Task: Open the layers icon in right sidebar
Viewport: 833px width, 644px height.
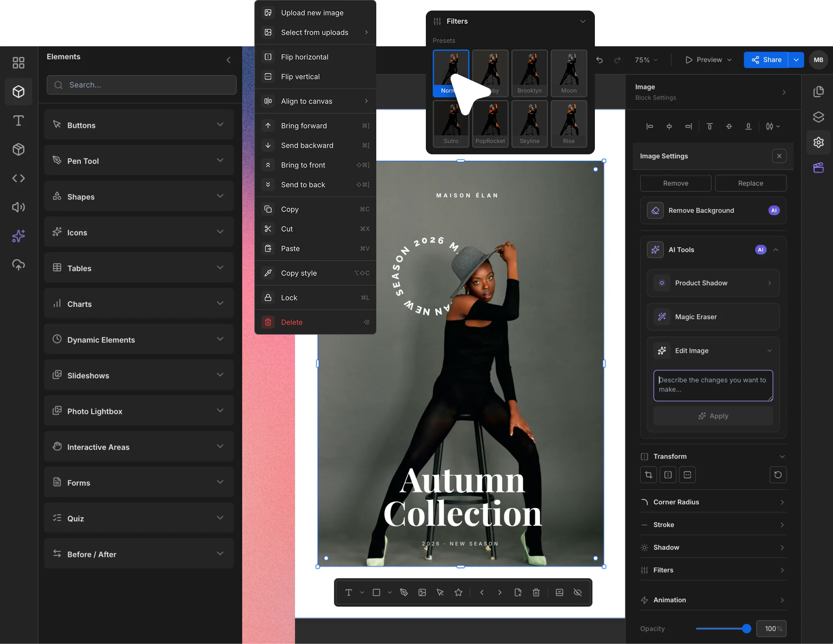Action: pyautogui.click(x=818, y=117)
